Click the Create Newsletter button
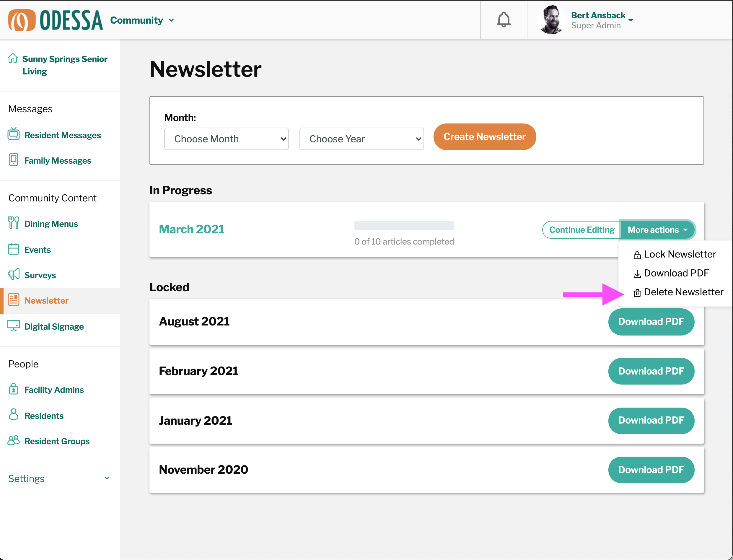The height and width of the screenshot is (560, 733). pyautogui.click(x=484, y=137)
